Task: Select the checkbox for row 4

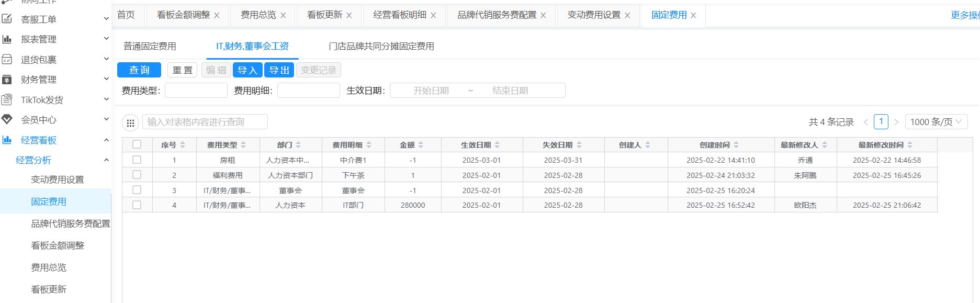Action: [137, 205]
